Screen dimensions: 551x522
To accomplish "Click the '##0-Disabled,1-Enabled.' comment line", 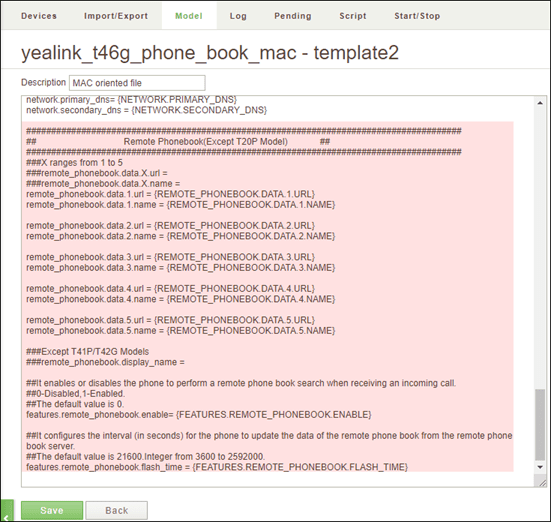I will (x=76, y=394).
